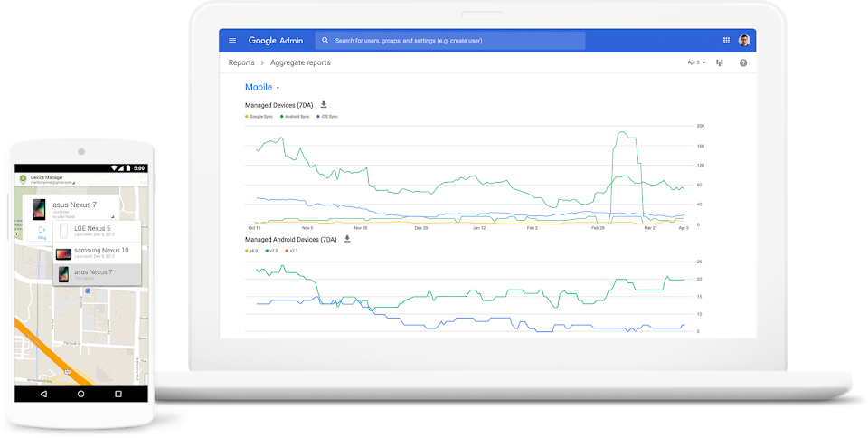The image size is (868, 438).
Task: Open the Google apps grid
Action: click(726, 41)
